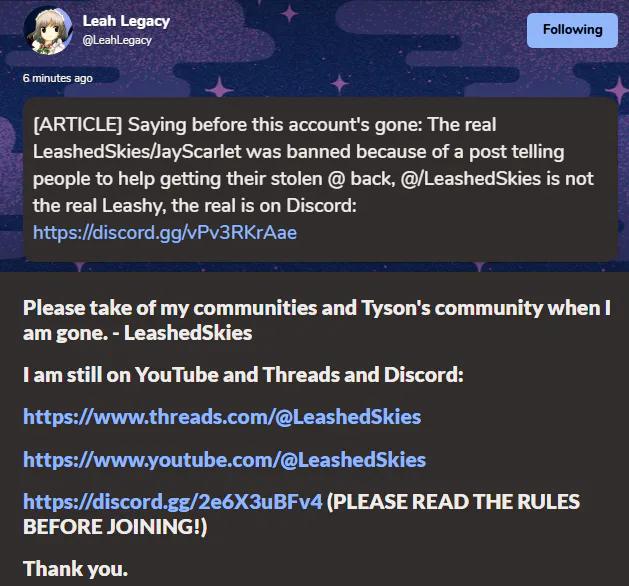Screen dimensions: 629x586
Task: Click the Leah Legacy display name
Action: point(126,21)
